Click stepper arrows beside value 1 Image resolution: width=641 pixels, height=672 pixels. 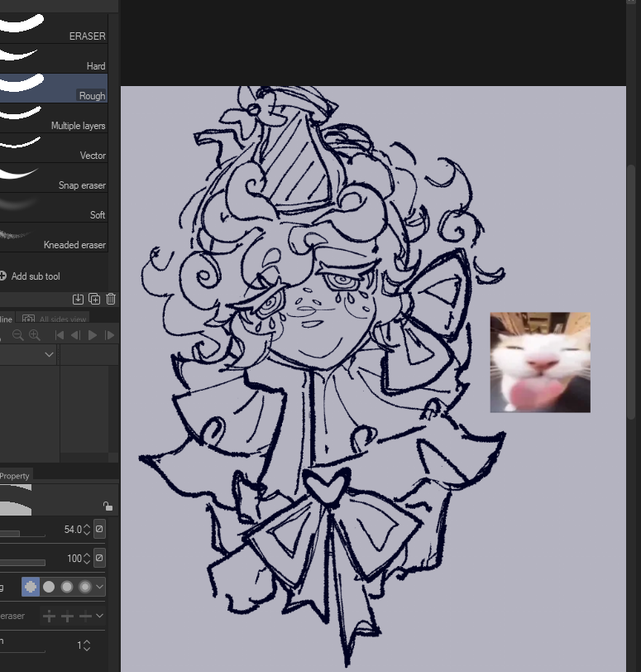click(87, 646)
